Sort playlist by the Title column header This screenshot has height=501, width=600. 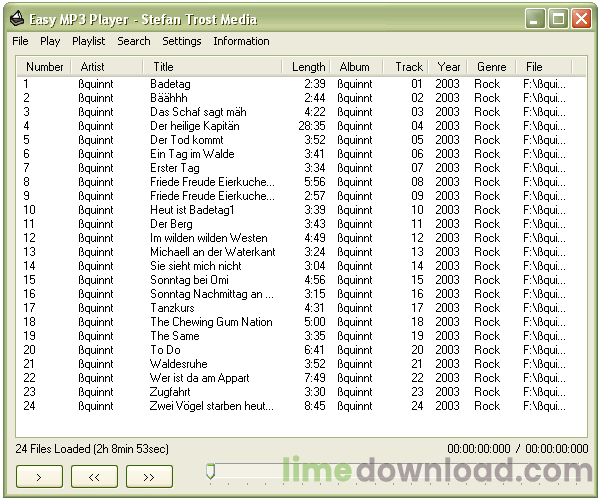(163, 67)
